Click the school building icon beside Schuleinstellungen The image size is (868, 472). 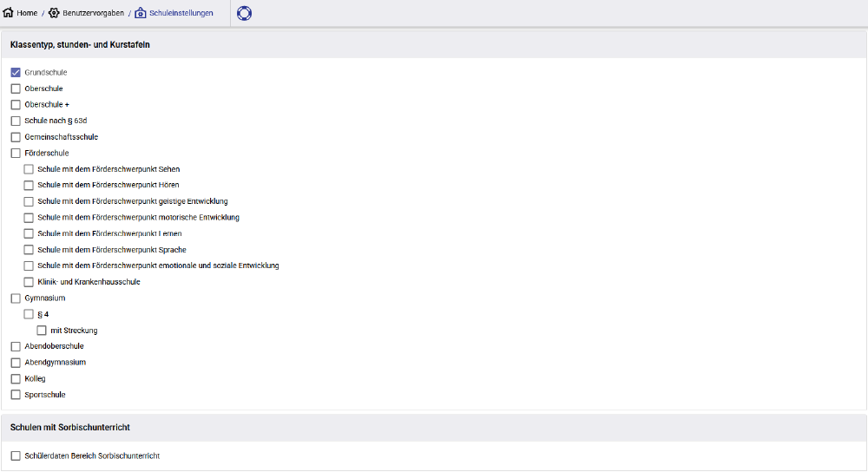point(141,13)
